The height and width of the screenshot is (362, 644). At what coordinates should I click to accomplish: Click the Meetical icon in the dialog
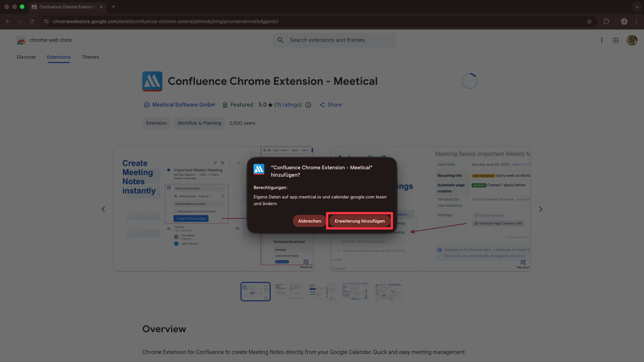259,169
